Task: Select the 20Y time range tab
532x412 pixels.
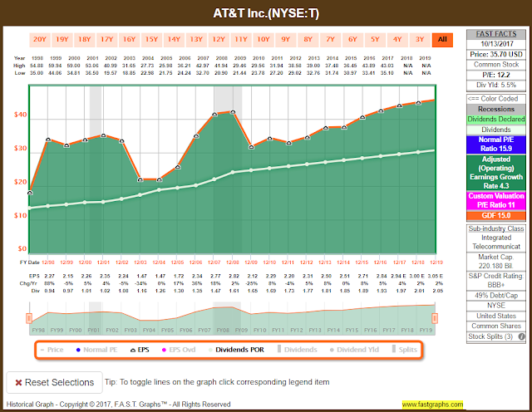Action: 40,39
